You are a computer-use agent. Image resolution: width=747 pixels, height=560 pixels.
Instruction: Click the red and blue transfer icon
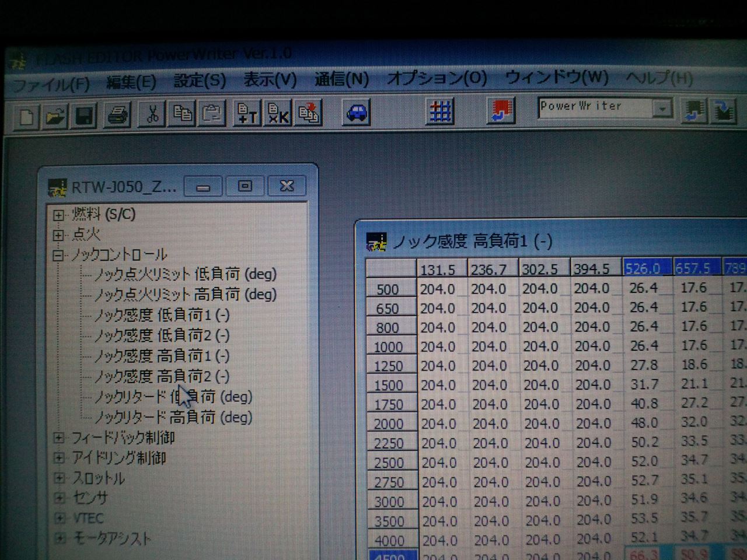pos(501,110)
